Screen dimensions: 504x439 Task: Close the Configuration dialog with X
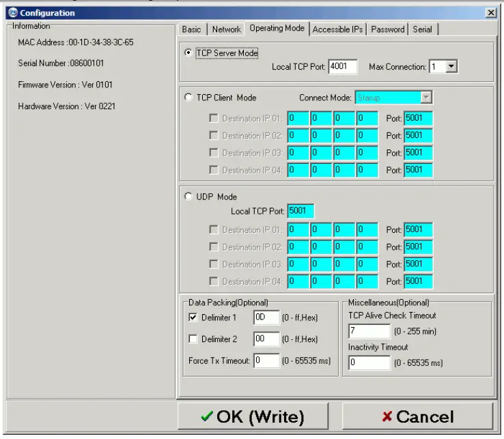[x=491, y=12]
